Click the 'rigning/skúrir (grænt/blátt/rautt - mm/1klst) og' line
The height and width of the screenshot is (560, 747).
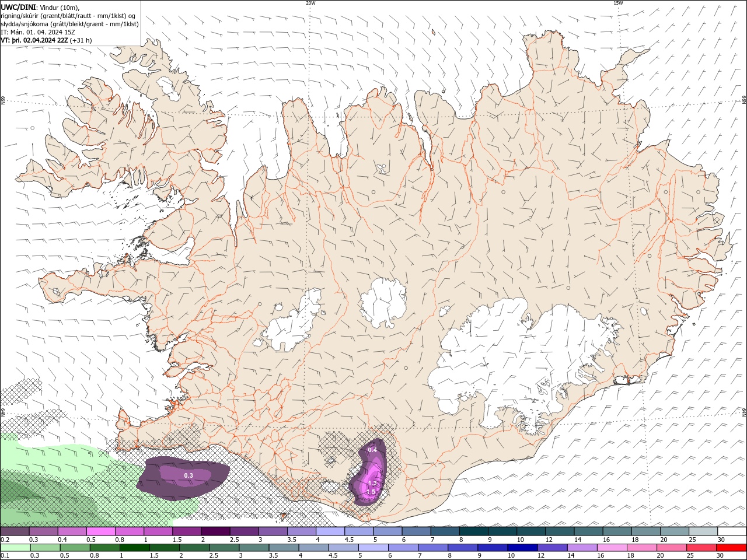pyautogui.click(x=69, y=15)
